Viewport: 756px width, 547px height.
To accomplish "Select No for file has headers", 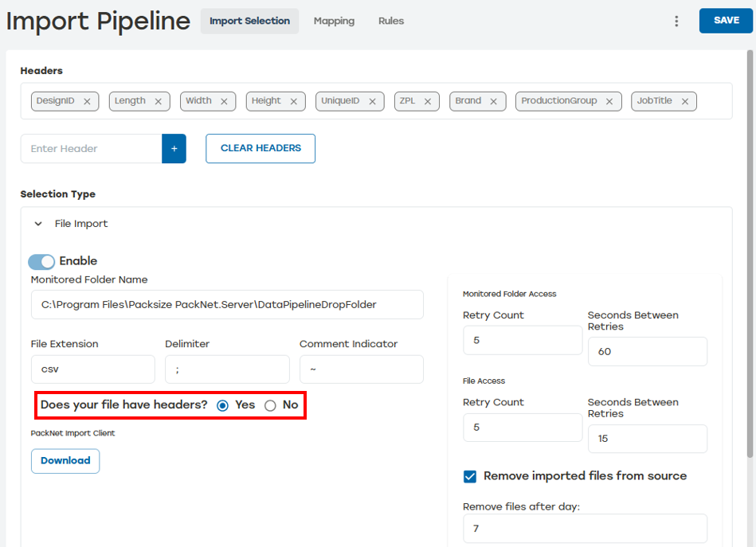I will (270, 406).
